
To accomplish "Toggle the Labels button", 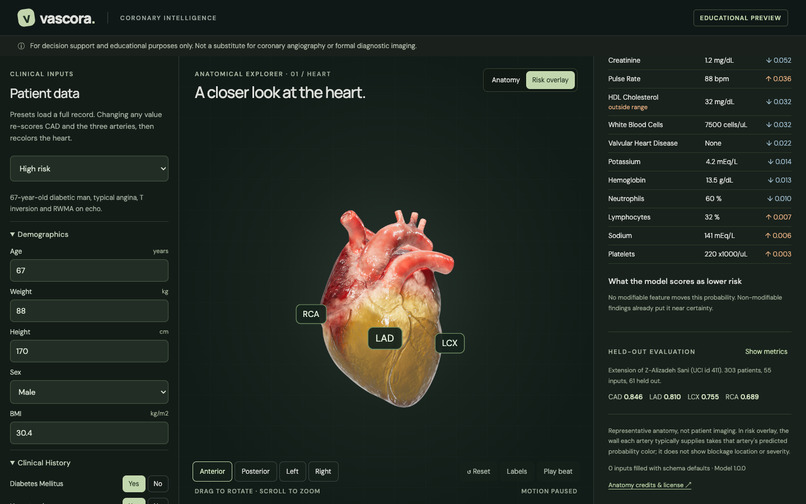I will pyautogui.click(x=517, y=471).
